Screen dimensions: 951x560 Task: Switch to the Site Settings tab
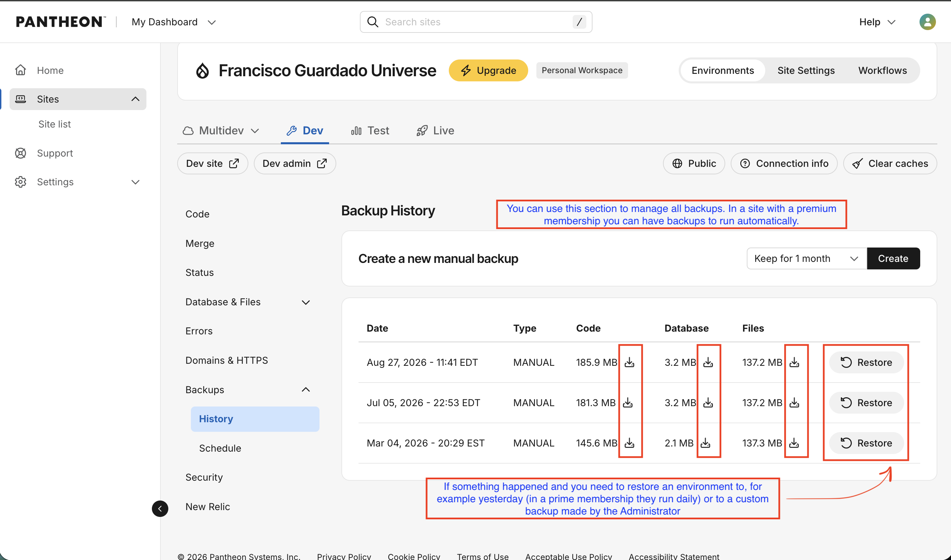pyautogui.click(x=806, y=70)
